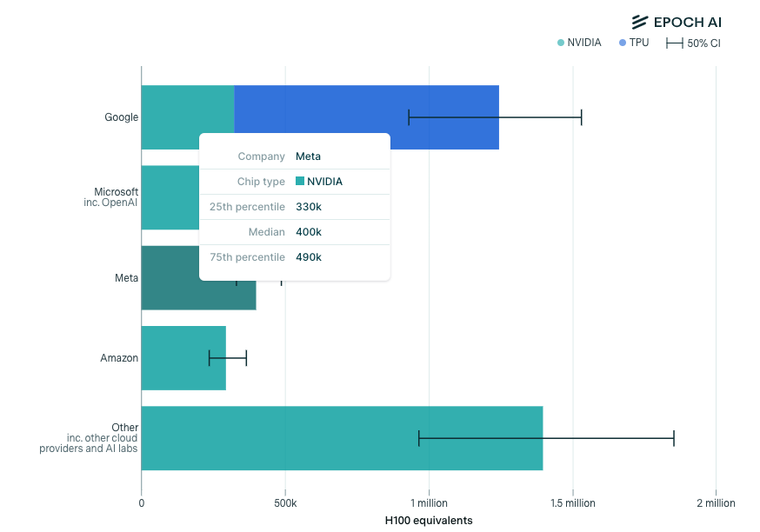
Task: Click the teal NVIDIA legend dot
Action: (x=561, y=43)
